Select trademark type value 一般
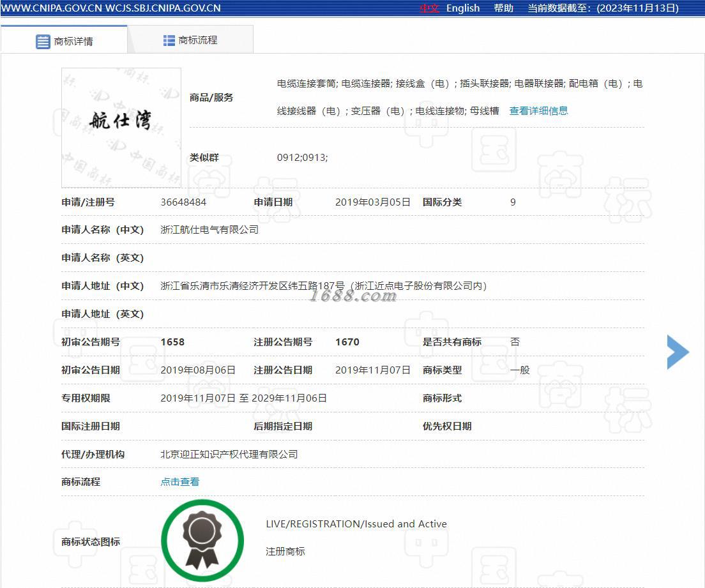 tap(520, 370)
